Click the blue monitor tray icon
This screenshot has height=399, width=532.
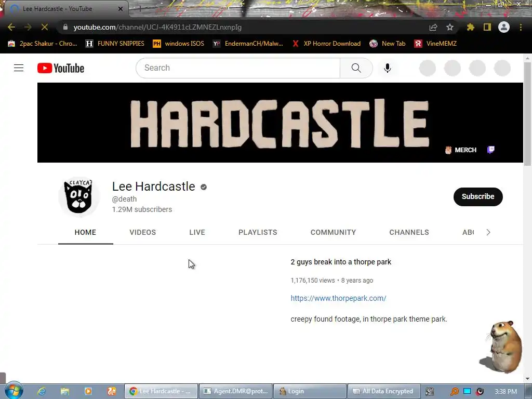click(x=467, y=391)
